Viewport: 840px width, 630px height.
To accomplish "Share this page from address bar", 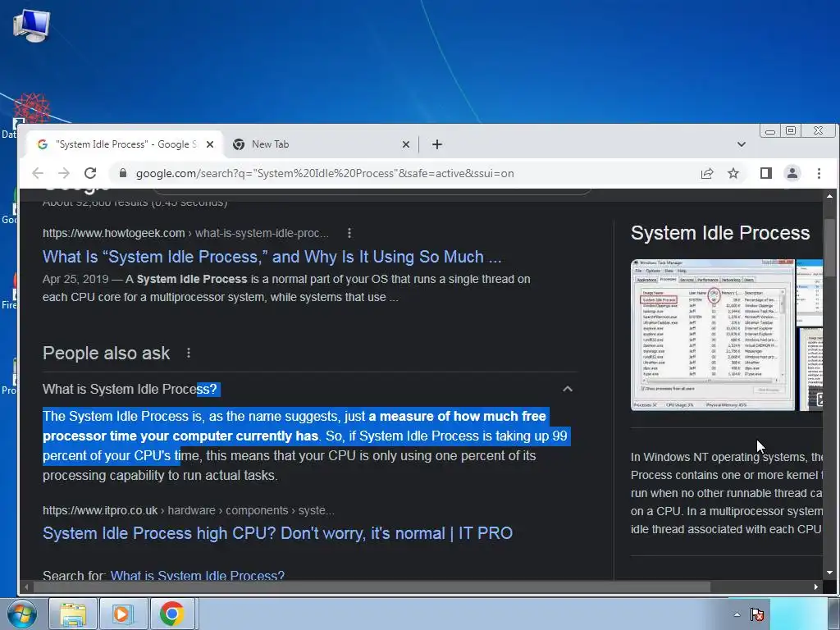I will [706, 173].
